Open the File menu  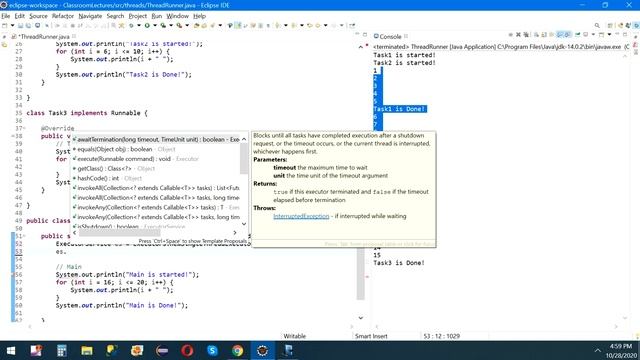5,16
